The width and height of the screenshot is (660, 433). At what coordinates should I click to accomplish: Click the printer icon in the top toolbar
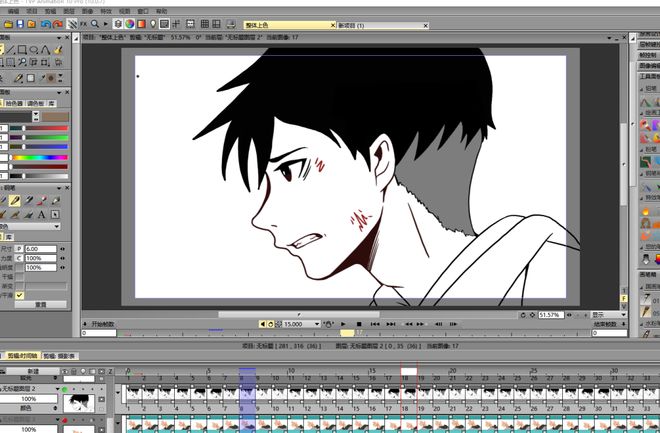click(x=231, y=24)
